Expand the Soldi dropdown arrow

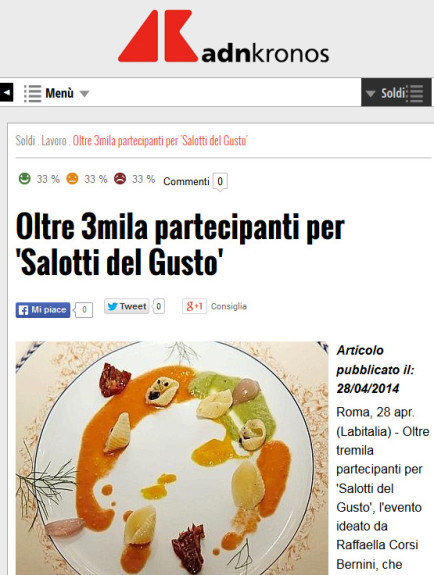point(371,94)
